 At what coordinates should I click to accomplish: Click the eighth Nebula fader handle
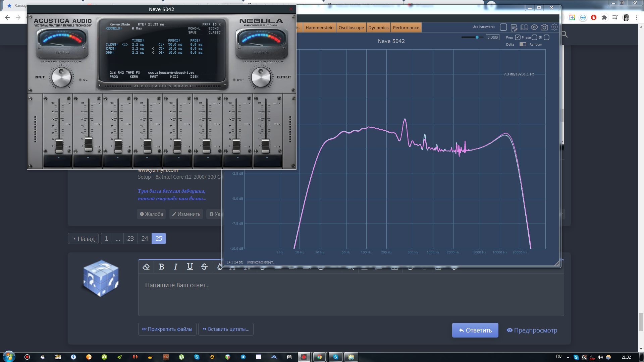pos(266,146)
